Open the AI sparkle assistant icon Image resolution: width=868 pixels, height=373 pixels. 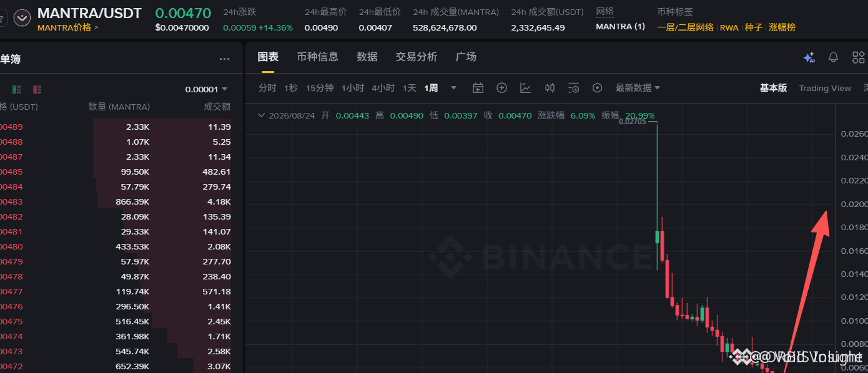pos(809,57)
